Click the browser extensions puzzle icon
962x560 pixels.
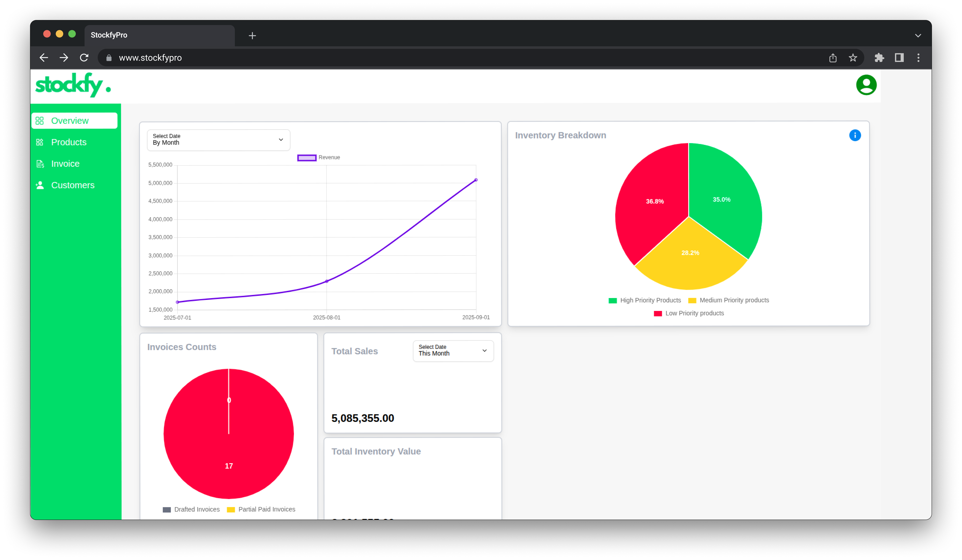coord(880,58)
